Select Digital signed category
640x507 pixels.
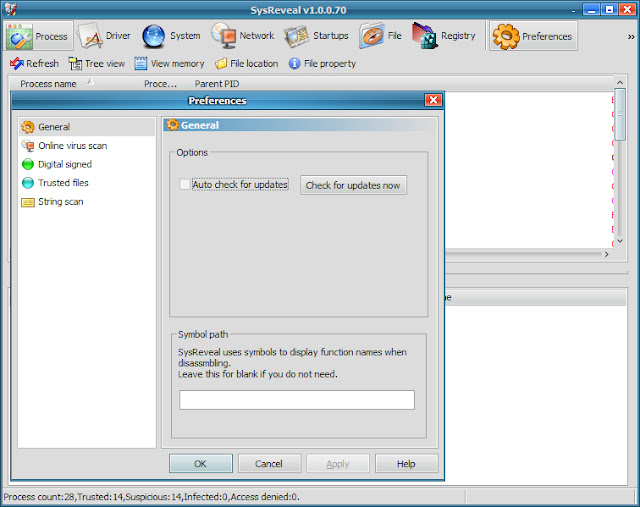tap(87, 164)
